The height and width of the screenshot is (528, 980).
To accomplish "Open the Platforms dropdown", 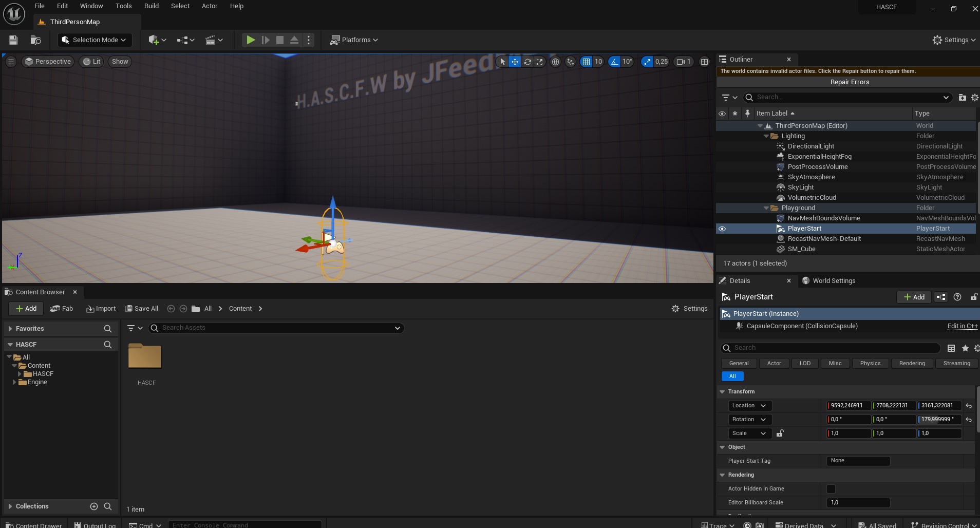I will coord(354,40).
